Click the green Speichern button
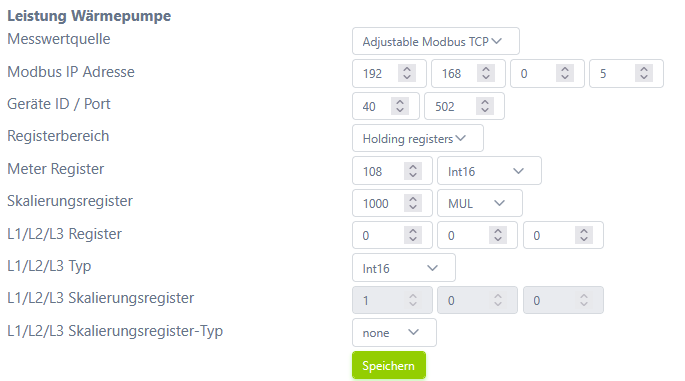This screenshot has height=381, width=685. [x=389, y=365]
